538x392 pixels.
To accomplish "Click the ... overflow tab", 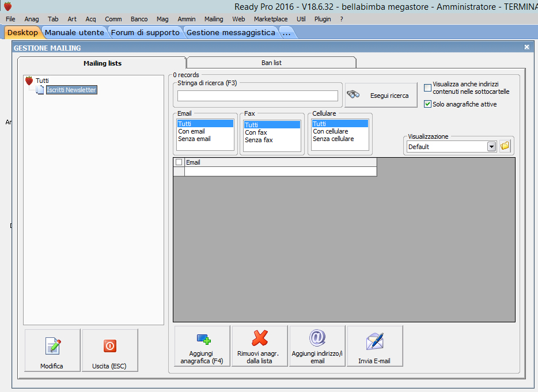I will point(286,33).
